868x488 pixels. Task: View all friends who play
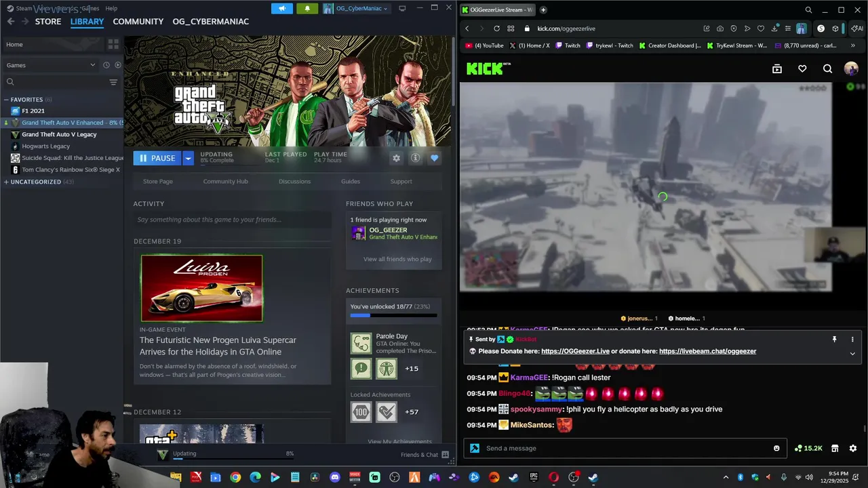click(397, 259)
